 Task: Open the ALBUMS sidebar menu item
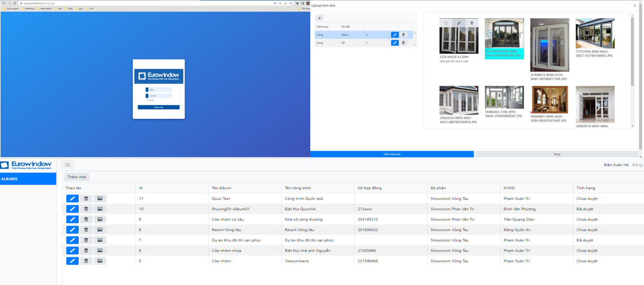tap(28, 179)
